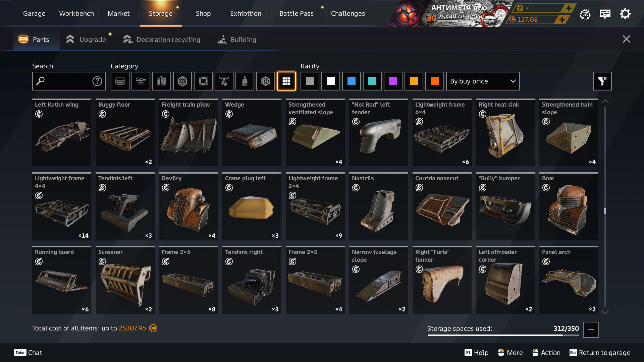This screenshot has height=362, width=644.
Task: Open the 'By buy price' sort dropdown
Action: [483, 81]
